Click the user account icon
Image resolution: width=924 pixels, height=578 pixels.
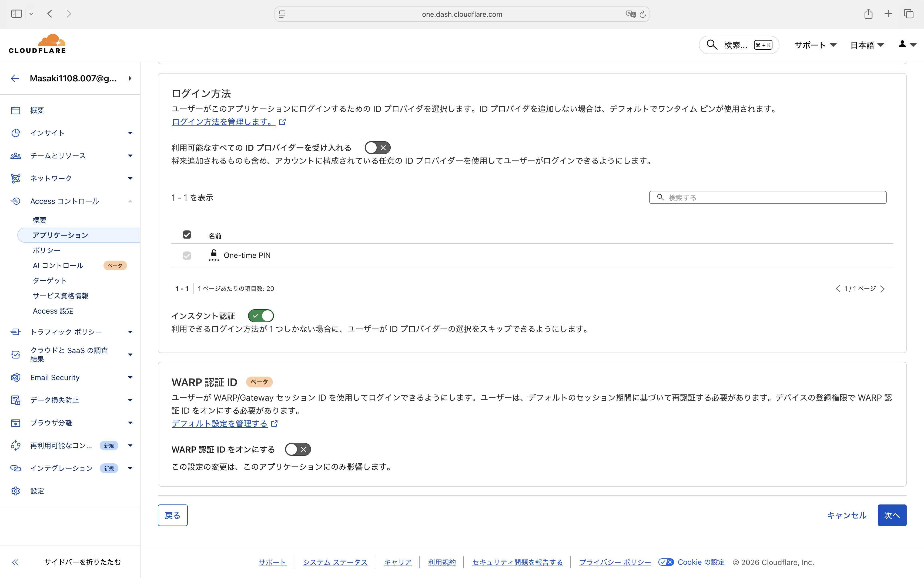pyautogui.click(x=902, y=44)
